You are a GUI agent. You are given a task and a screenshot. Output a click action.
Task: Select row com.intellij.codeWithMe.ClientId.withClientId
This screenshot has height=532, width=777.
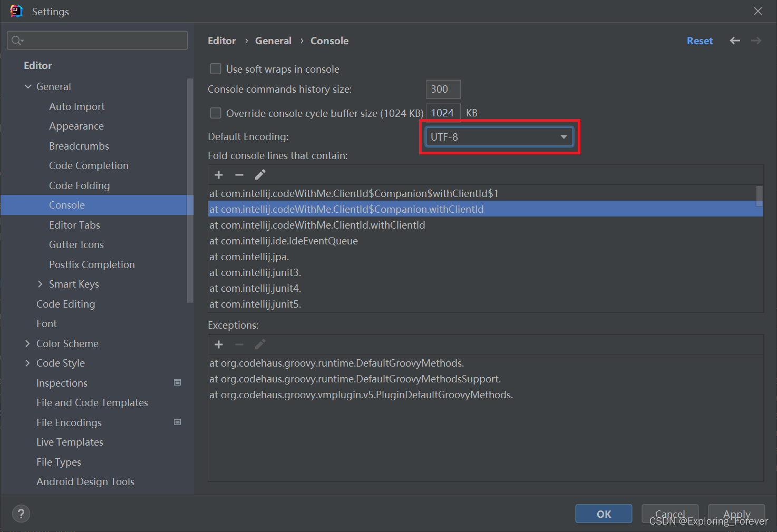(x=485, y=225)
